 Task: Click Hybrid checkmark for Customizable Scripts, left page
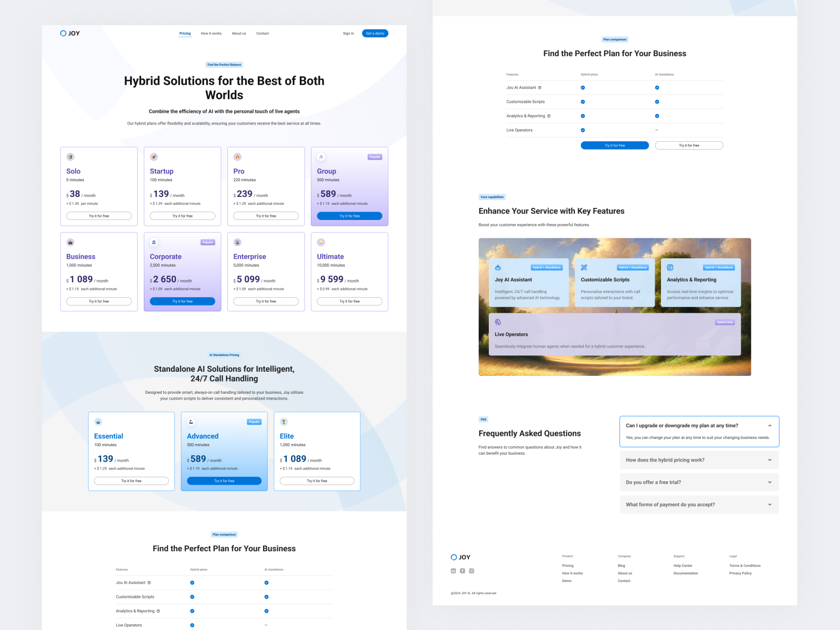coord(192,597)
